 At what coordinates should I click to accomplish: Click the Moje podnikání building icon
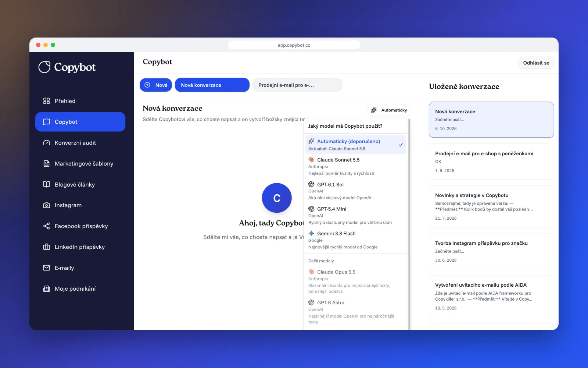tap(46, 289)
